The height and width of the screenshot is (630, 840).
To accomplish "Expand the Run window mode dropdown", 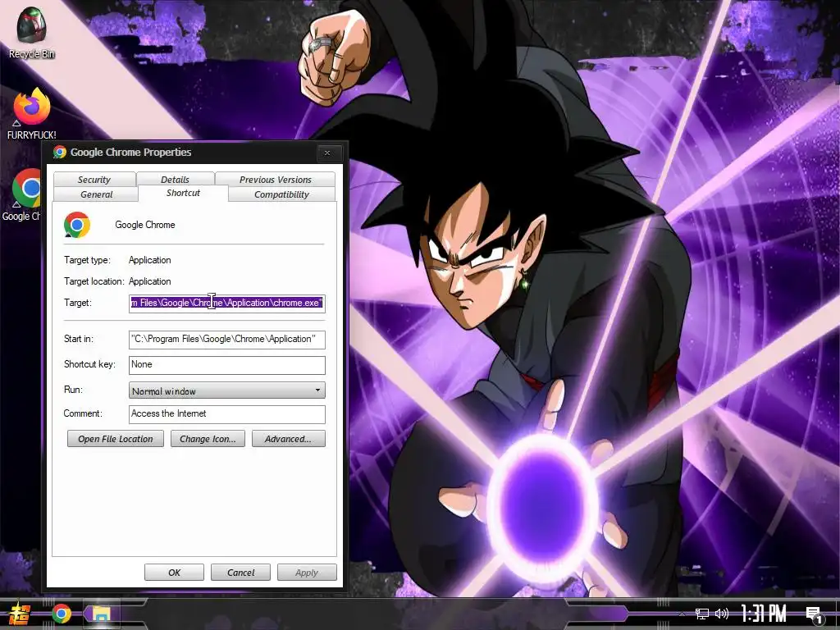I will (x=226, y=390).
